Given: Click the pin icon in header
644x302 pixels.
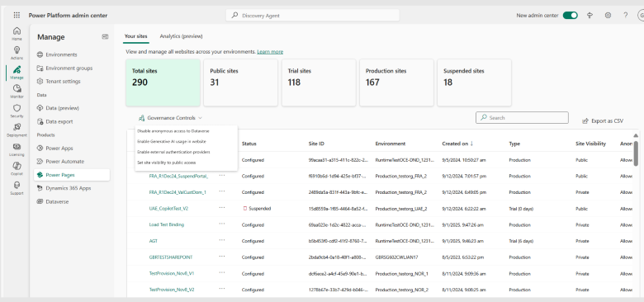Looking at the screenshot, I should (x=590, y=15).
